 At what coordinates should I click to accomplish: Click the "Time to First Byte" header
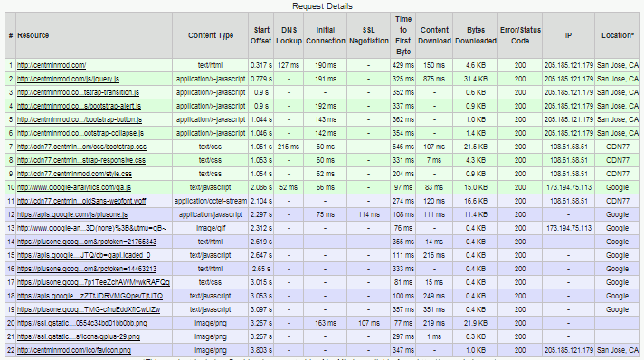[403, 35]
